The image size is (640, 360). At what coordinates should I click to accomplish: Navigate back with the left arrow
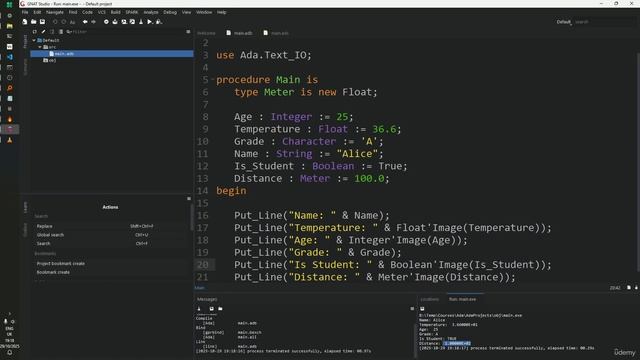tap(85, 22)
